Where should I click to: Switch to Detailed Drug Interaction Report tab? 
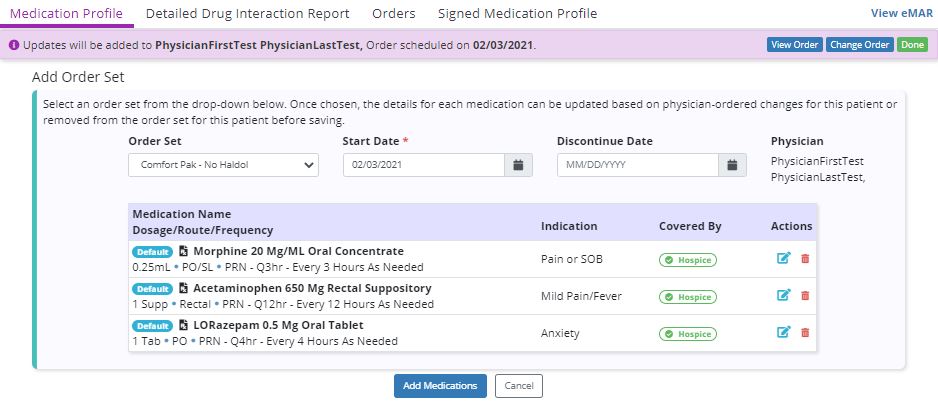[x=247, y=14]
